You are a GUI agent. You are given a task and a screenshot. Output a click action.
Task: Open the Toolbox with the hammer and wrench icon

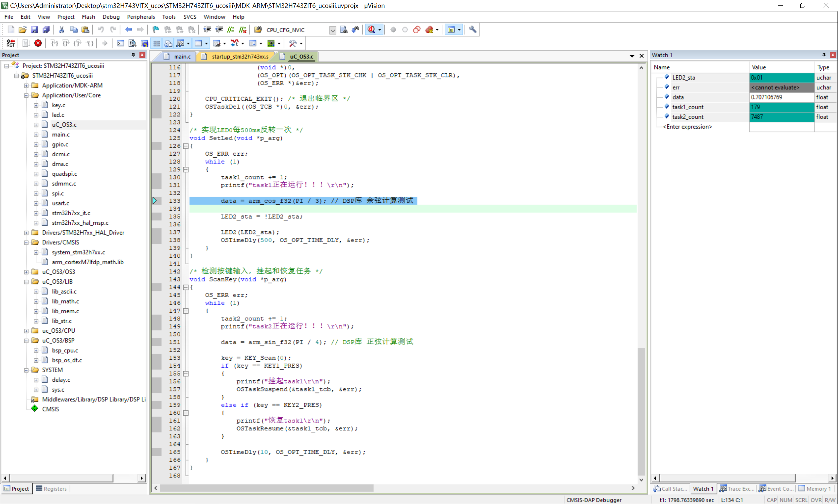[x=293, y=43]
